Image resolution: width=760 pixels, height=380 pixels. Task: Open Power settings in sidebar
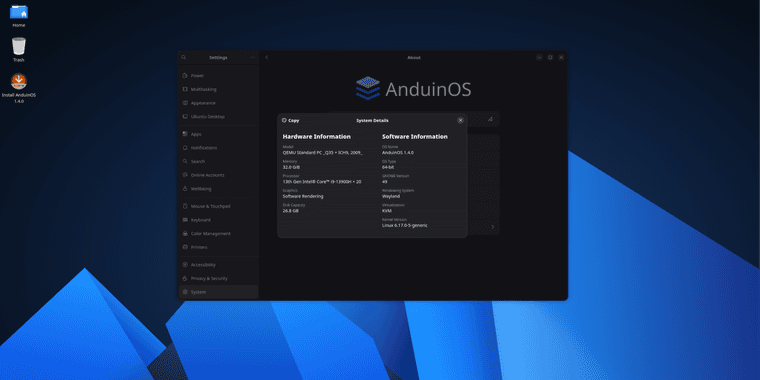click(218, 76)
